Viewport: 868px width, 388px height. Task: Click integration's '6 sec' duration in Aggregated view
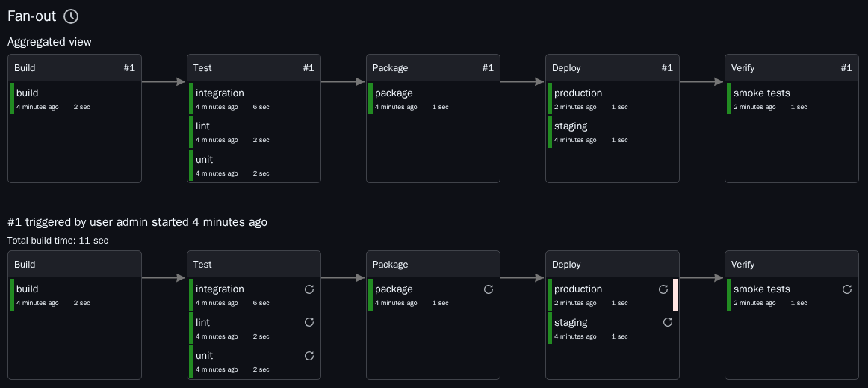pos(261,107)
